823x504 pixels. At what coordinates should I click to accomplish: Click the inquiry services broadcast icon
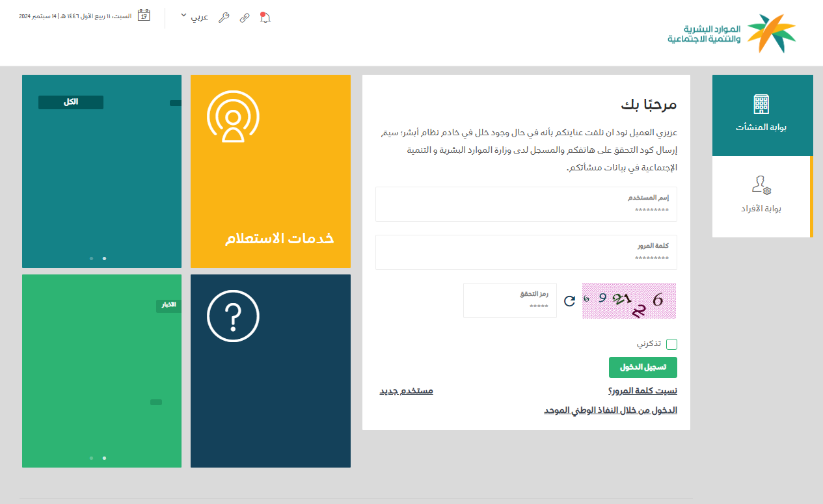click(233, 116)
